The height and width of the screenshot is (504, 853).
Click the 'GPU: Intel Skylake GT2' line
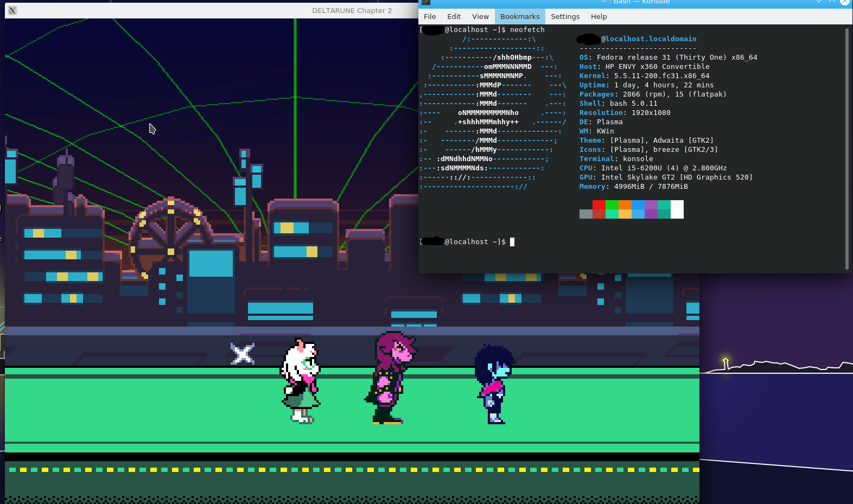(x=666, y=177)
